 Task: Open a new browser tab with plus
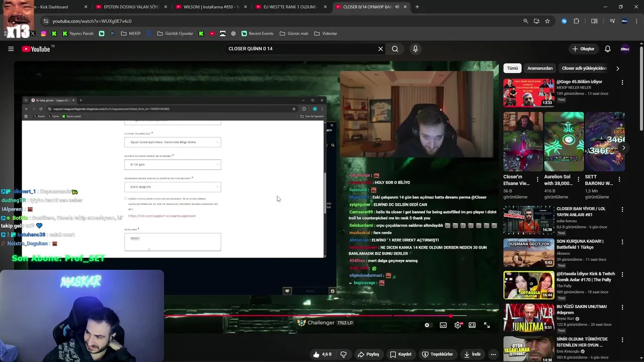[x=417, y=7]
